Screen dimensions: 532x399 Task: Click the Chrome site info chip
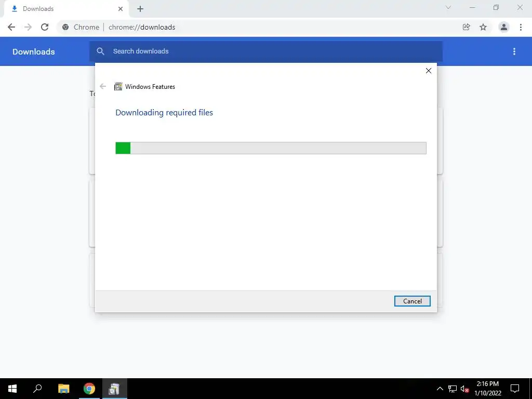81,27
